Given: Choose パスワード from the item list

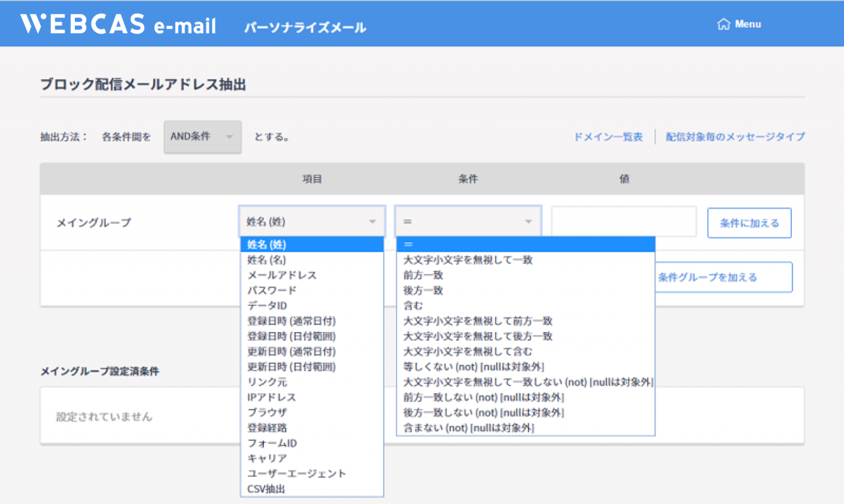Looking at the screenshot, I should click(312, 290).
